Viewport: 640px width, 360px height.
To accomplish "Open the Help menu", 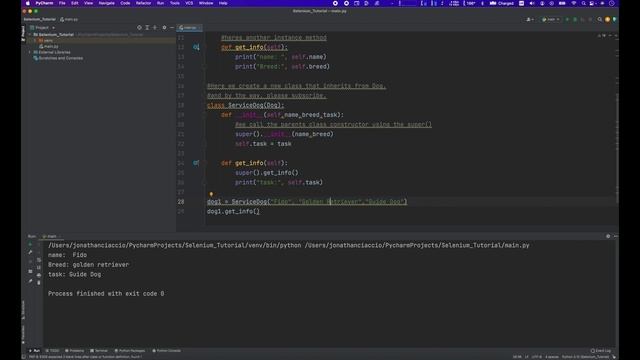I will pos(223,3).
